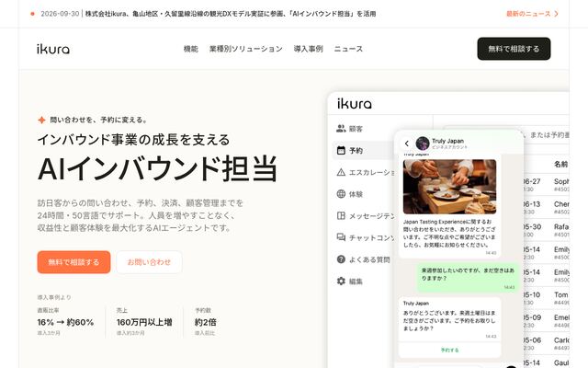Click the 編集 gear icon
588x368 pixels.
(x=341, y=282)
